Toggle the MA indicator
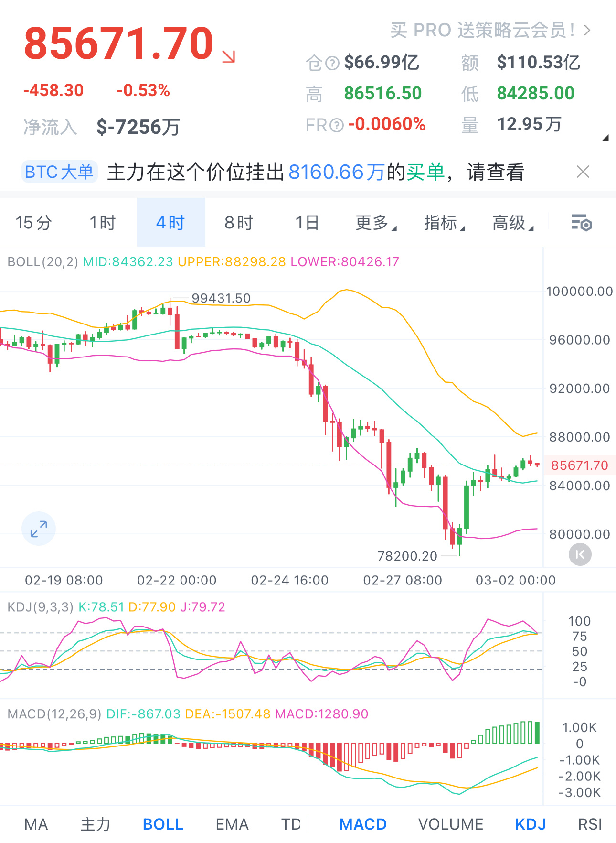Screen dimensions: 616x843 pyautogui.click(x=36, y=824)
